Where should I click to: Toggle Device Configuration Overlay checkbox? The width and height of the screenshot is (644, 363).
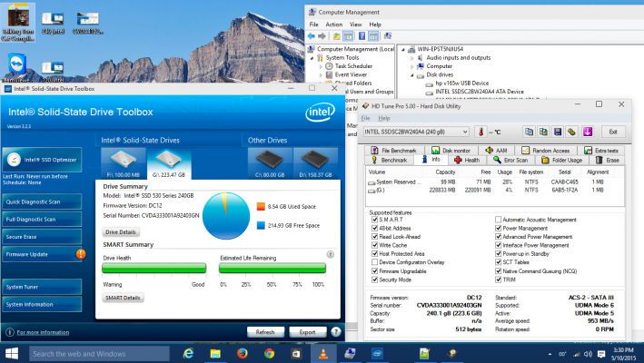click(374, 262)
